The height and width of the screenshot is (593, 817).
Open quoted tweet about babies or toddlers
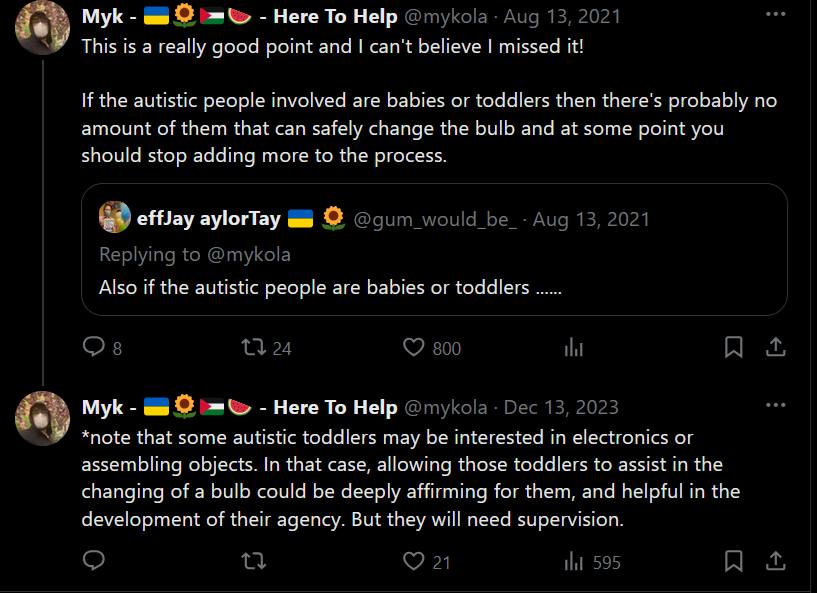434,249
